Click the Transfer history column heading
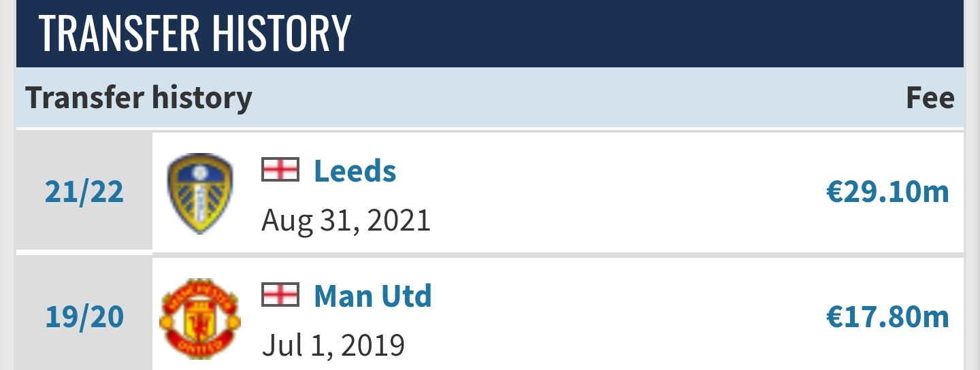The image size is (980, 370). click(x=139, y=98)
